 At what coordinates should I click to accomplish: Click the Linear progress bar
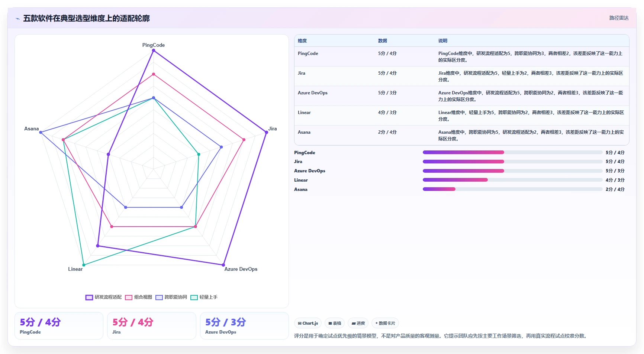[x=513, y=180]
